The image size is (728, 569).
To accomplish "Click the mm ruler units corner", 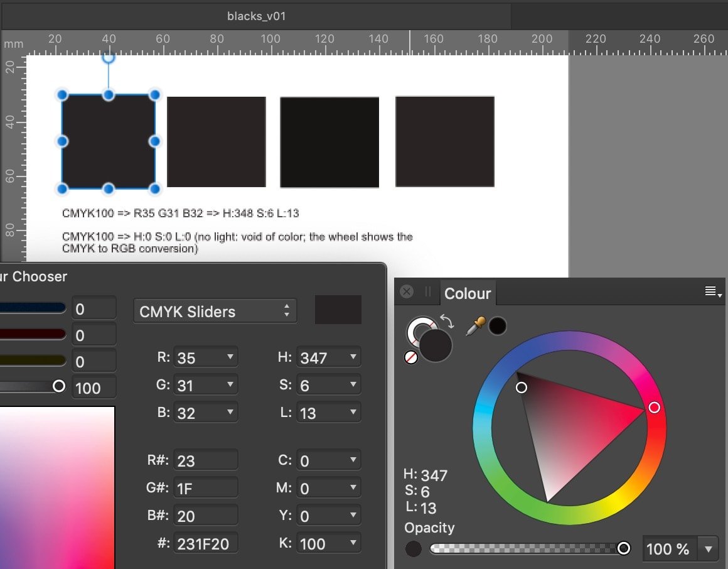I will [13, 44].
